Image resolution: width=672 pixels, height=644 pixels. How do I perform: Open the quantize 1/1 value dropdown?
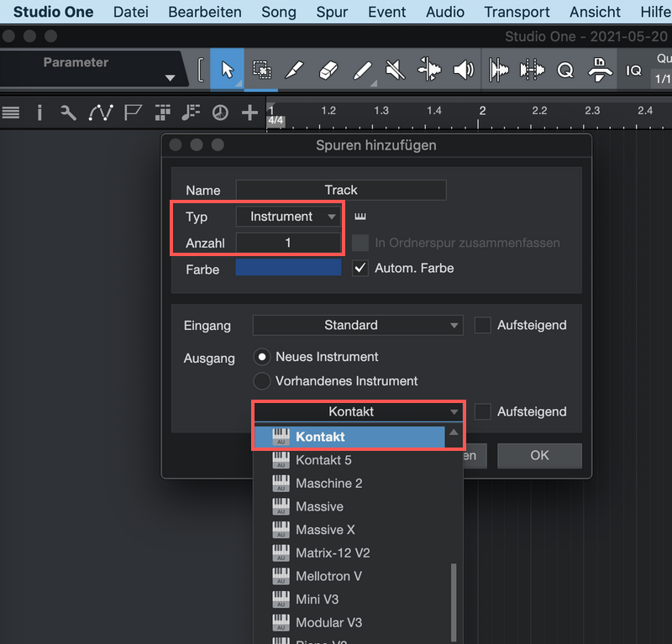pyautogui.click(x=662, y=78)
